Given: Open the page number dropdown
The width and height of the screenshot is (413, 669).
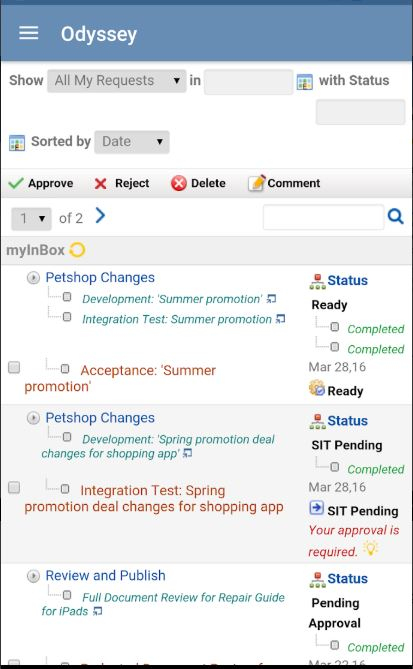Looking at the screenshot, I should [x=32, y=219].
